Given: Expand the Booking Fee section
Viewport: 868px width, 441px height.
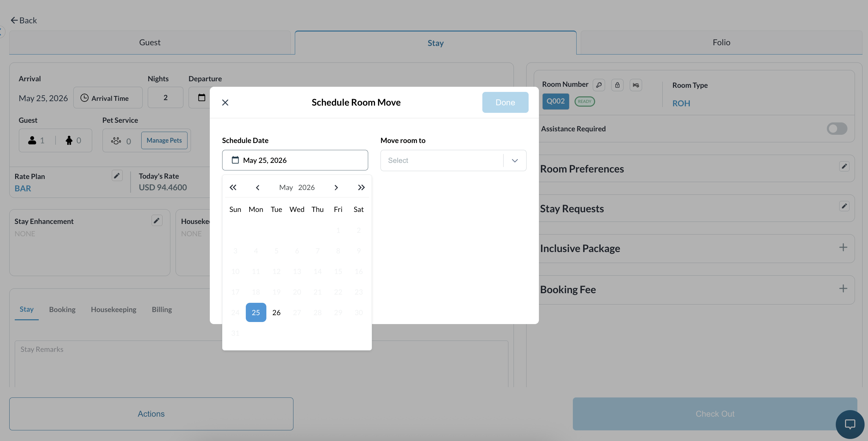Looking at the screenshot, I should (843, 288).
